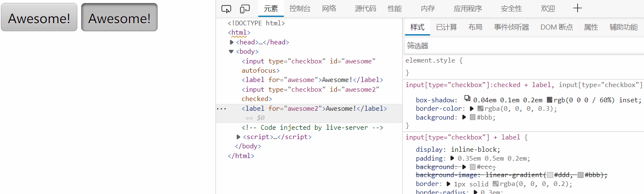
Task: Click box-shadow value 0.04em 0.1em 0.2em
Action: point(508,100)
